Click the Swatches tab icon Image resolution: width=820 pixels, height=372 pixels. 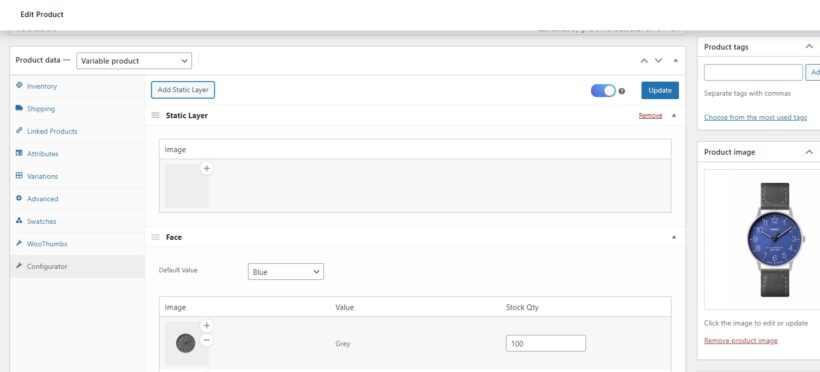tap(19, 221)
